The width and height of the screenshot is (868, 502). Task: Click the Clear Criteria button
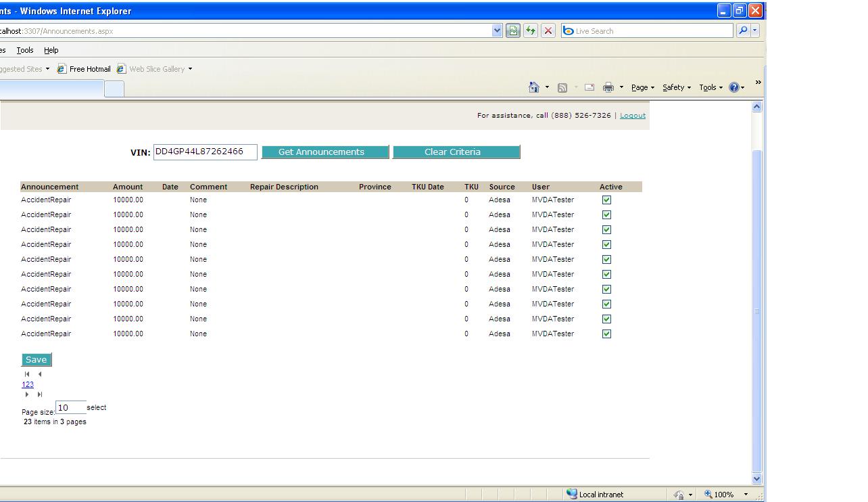[x=456, y=152]
